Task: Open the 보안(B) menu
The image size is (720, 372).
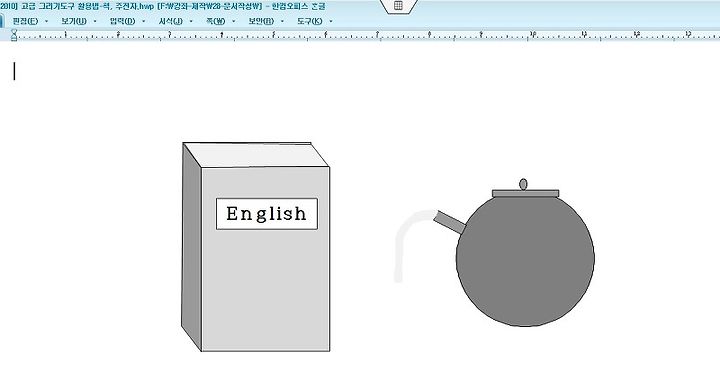Action: pos(261,21)
